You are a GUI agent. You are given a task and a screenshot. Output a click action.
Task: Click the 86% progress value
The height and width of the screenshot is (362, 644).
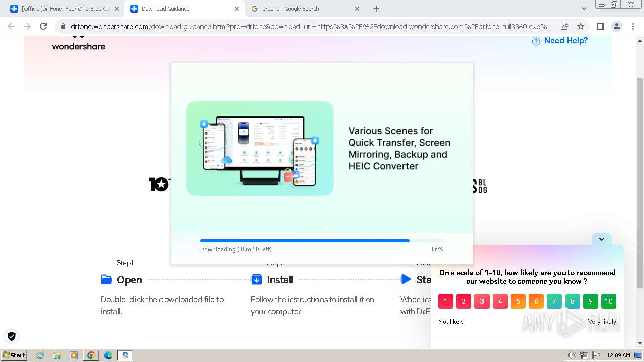pos(437,249)
